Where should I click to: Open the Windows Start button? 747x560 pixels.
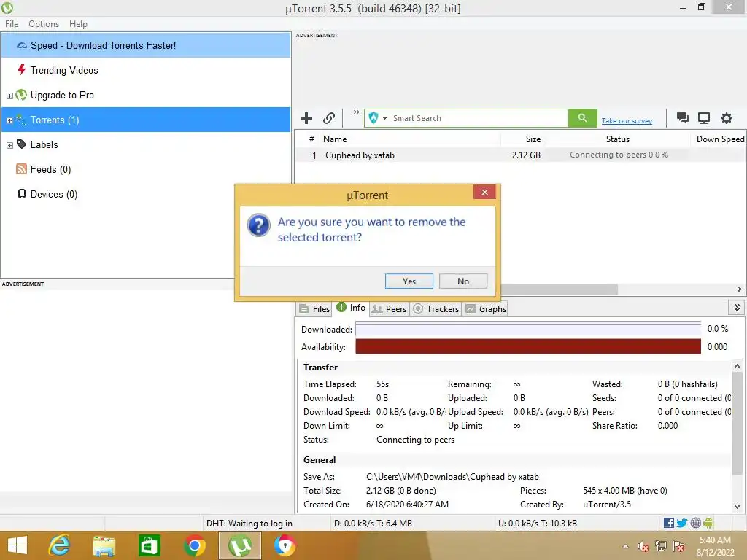18,545
